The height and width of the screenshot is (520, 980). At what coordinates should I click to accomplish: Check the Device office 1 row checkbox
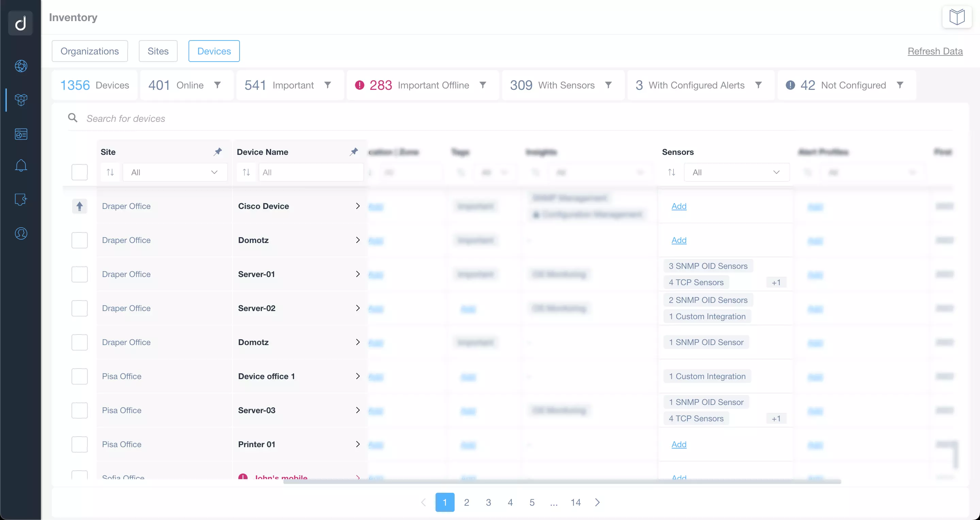point(80,376)
